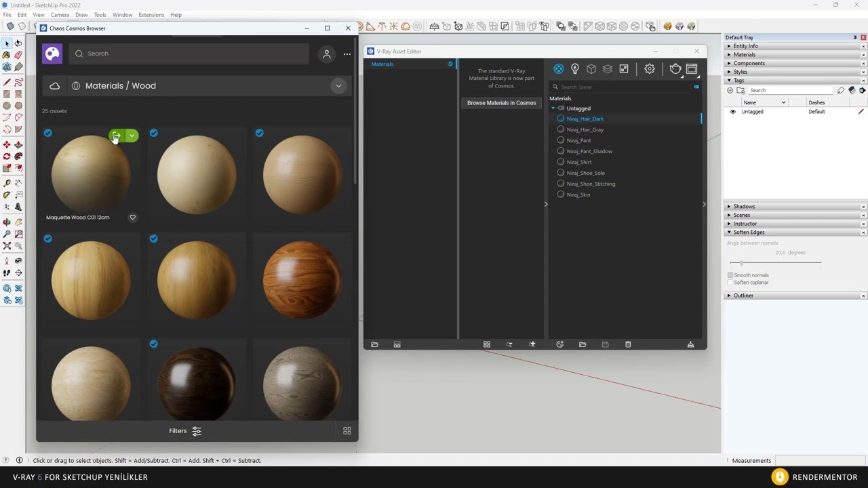Click the trash icon in Asset Editor
Image resolution: width=868 pixels, height=488 pixels.
[628, 344]
